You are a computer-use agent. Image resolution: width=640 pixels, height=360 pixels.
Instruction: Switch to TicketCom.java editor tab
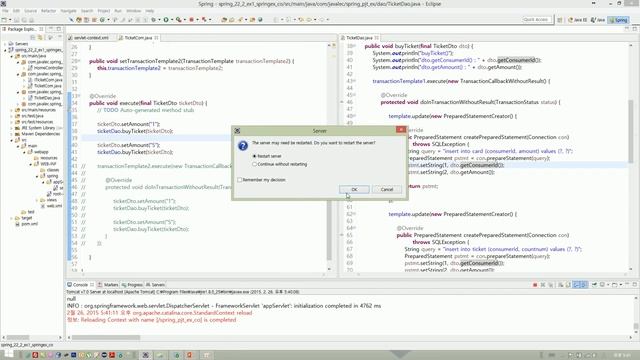(x=138, y=38)
